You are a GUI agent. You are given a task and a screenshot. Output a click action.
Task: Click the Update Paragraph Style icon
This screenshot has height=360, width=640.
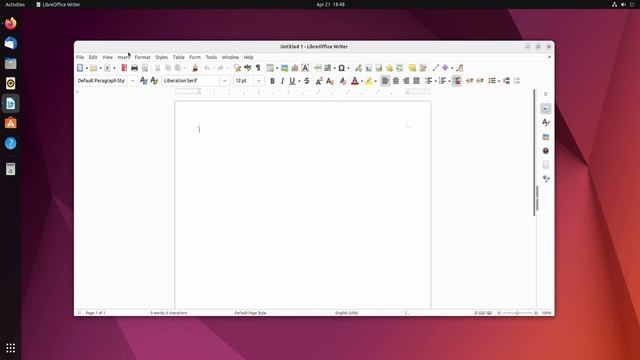[x=144, y=81]
